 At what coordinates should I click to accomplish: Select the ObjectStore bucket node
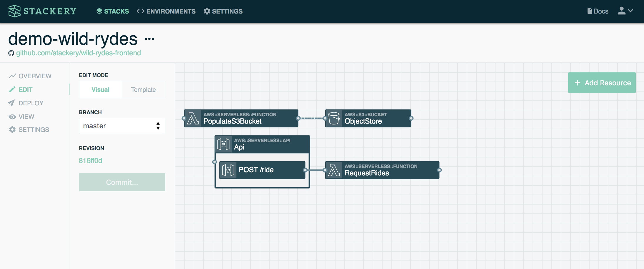368,118
